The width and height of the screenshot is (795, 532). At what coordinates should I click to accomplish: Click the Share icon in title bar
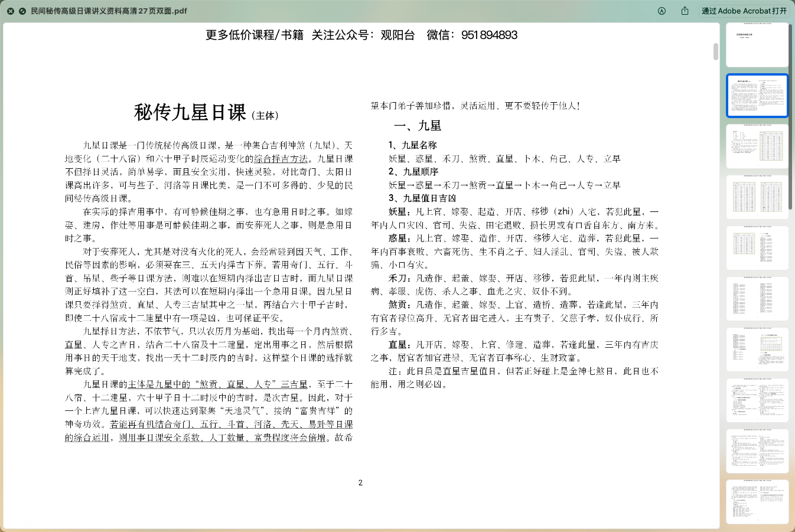(x=685, y=11)
